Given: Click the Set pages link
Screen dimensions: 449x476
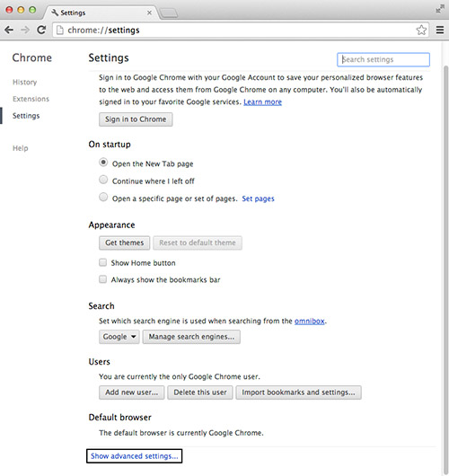Looking at the screenshot, I should (x=258, y=198).
